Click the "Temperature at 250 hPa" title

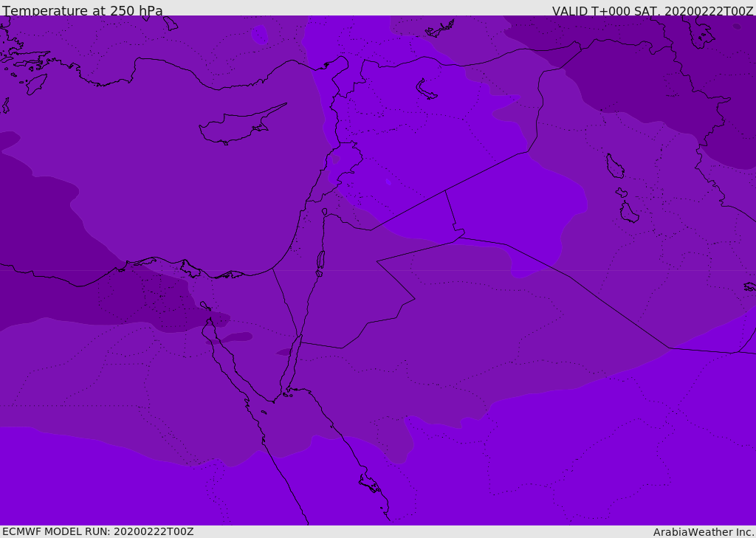click(82, 11)
